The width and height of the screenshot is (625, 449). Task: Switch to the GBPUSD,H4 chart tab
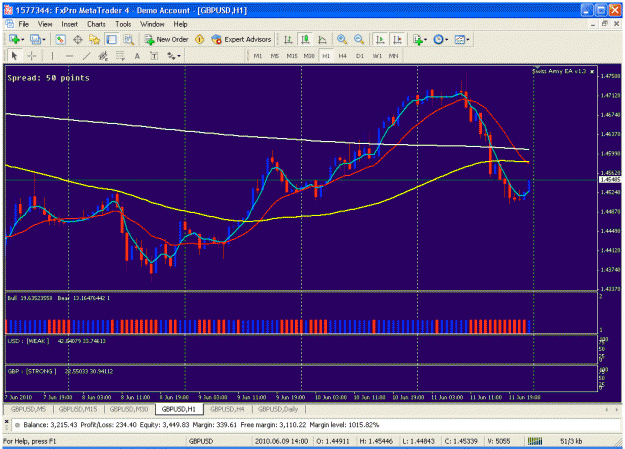coord(227,409)
